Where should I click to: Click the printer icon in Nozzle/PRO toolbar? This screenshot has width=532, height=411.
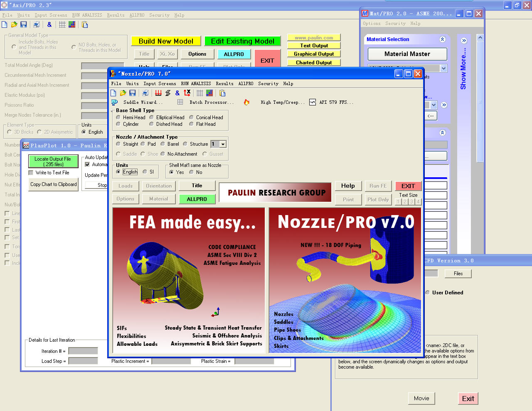click(145, 93)
